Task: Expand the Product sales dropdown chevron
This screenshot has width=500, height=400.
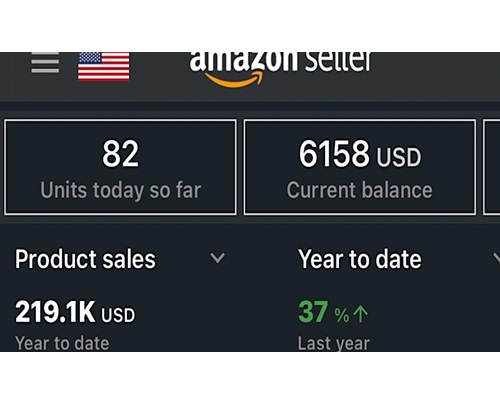Action: pyautogui.click(x=218, y=258)
